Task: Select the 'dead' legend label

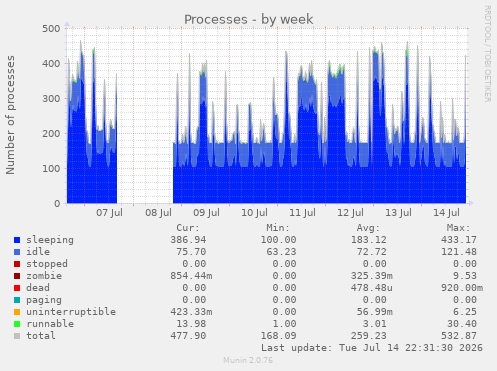Action: click(38, 288)
